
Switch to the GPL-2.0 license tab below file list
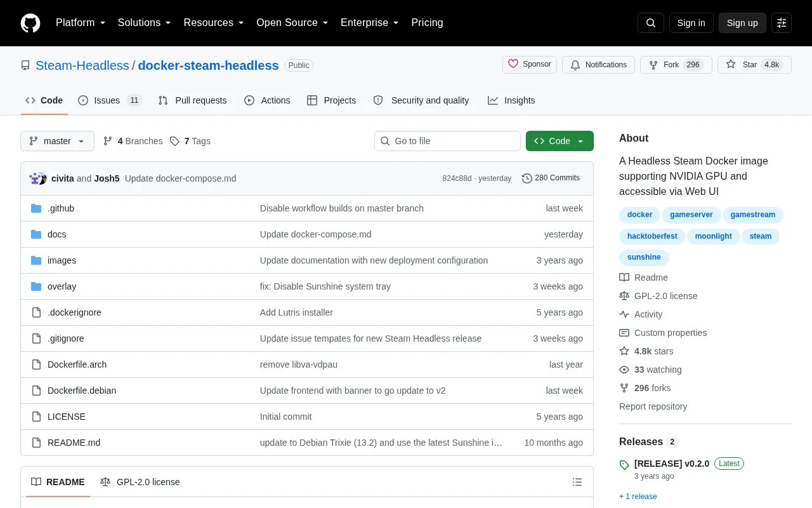click(140, 482)
